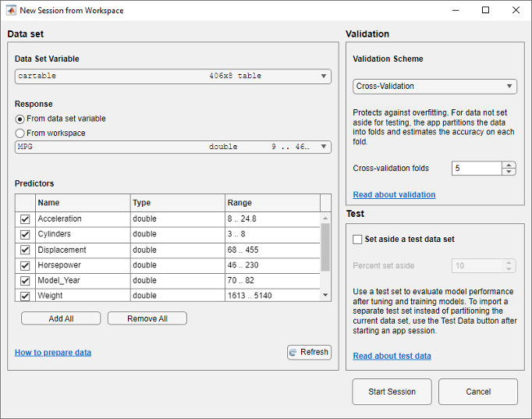Screen dimensions: 532x419
Task: Decrease cross-validation folds with down arrow
Action: click(x=509, y=172)
